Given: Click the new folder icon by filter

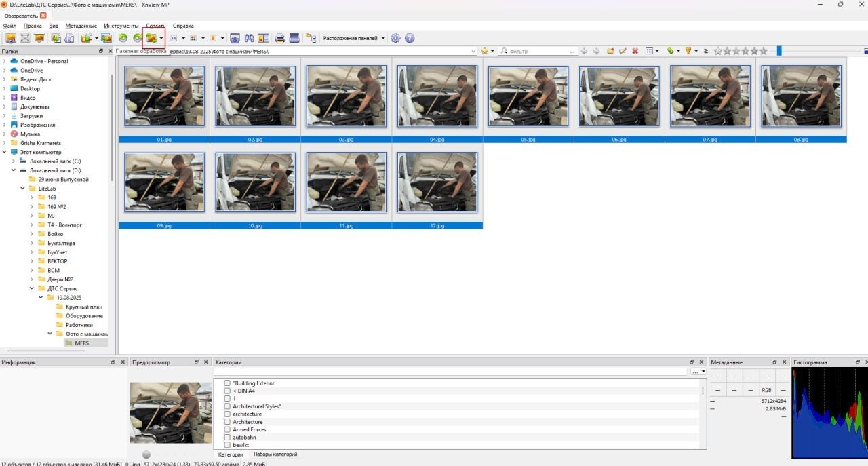Looking at the screenshot, I should 610,51.
